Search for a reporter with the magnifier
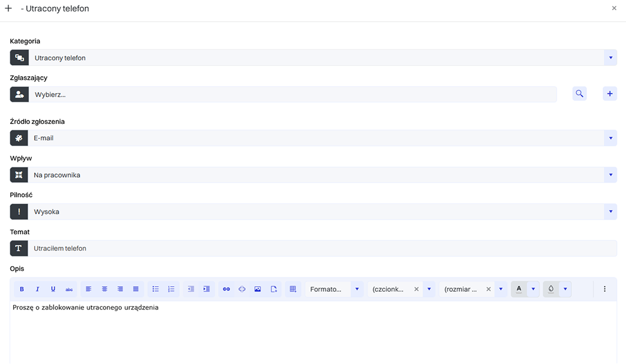Image resolution: width=626 pixels, height=364 pixels. point(579,94)
